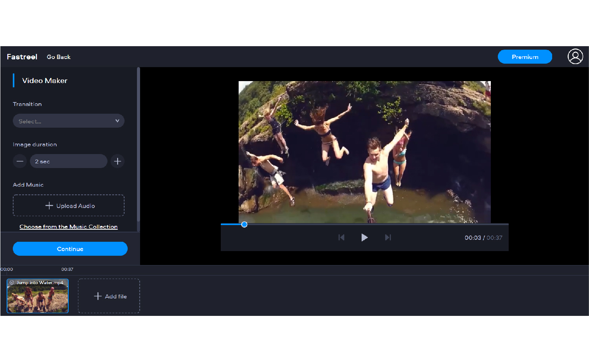Click the 00:03 current time readout
The width and height of the screenshot is (589, 364).
pos(473,238)
